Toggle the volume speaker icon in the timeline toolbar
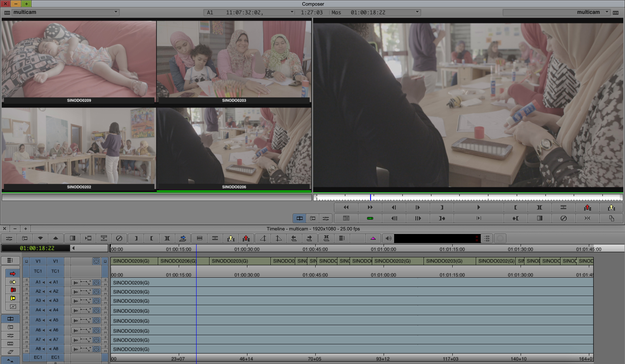The height and width of the screenshot is (364, 625). click(388, 238)
